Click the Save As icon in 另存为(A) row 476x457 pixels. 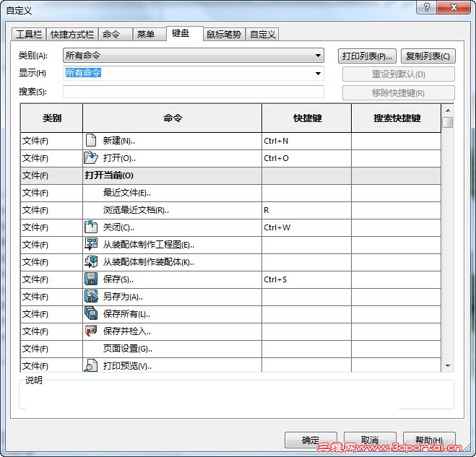pyautogui.click(x=91, y=297)
